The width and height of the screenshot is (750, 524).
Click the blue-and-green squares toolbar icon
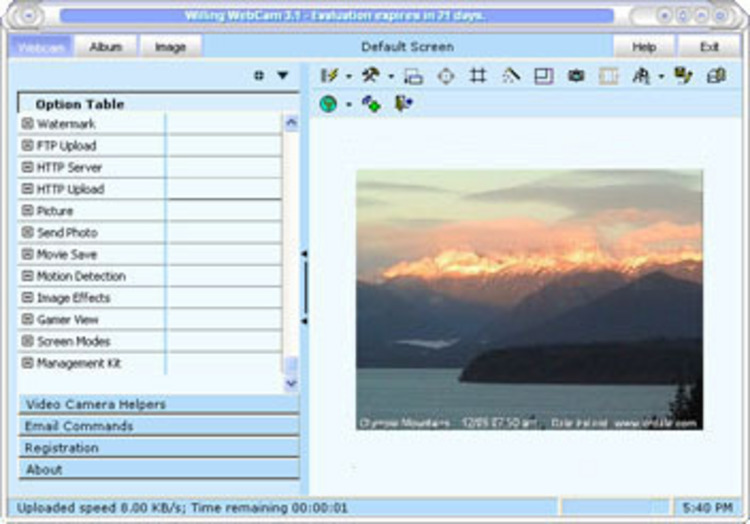[371, 103]
